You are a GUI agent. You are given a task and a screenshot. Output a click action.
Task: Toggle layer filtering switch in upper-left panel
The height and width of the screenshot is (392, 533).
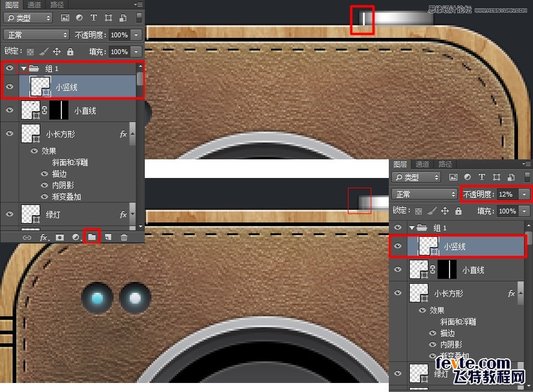point(139,17)
